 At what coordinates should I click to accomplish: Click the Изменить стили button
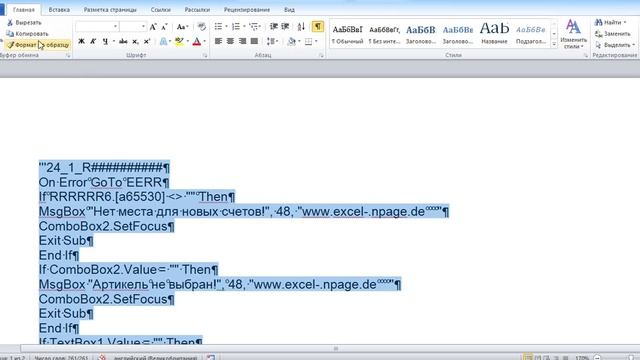(x=573, y=35)
